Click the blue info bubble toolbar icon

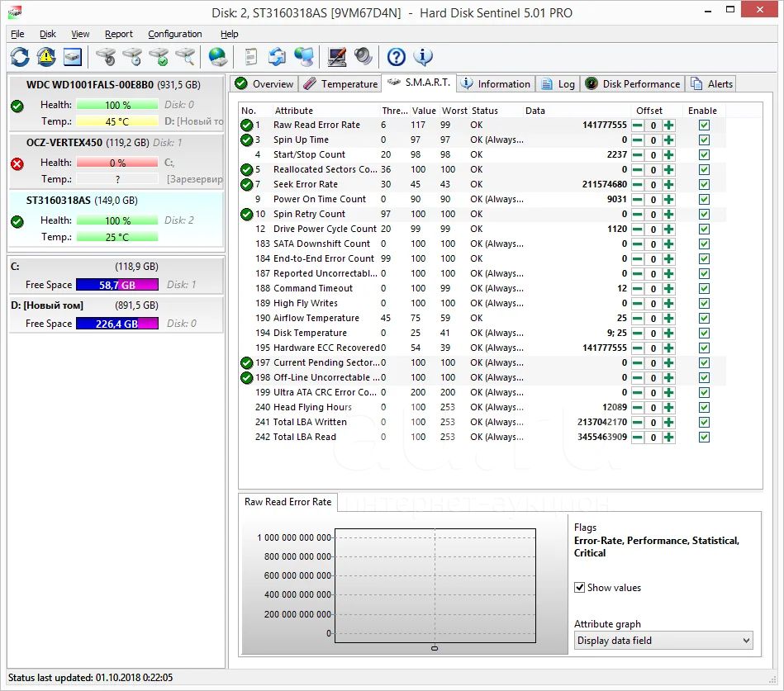(x=423, y=56)
